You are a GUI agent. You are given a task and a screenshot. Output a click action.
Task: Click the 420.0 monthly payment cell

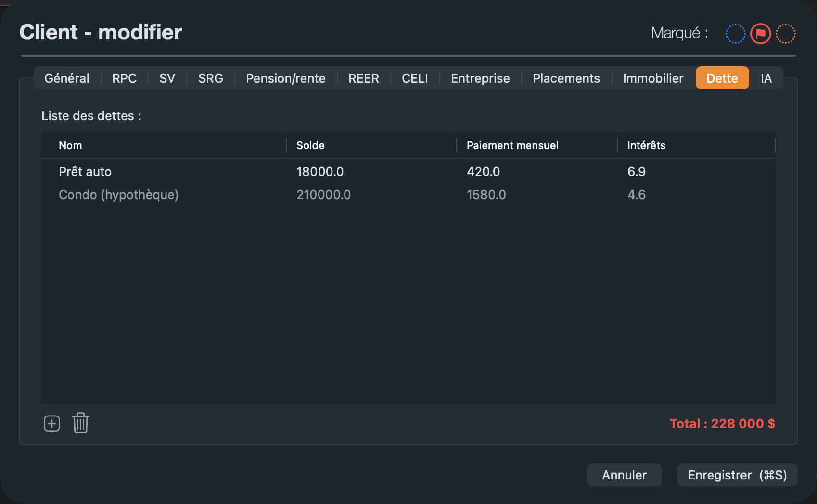[483, 172]
